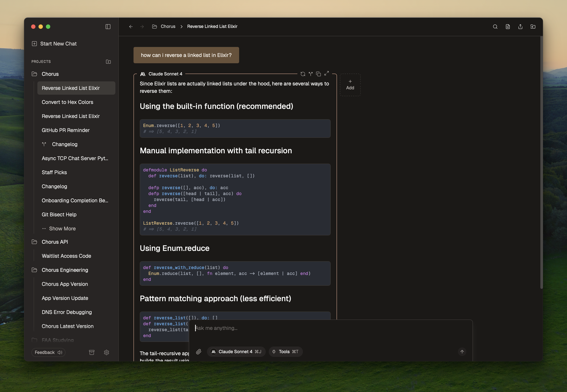Open the Claude Sonnet 4 model selector
The width and height of the screenshot is (567, 392).
tap(236, 352)
